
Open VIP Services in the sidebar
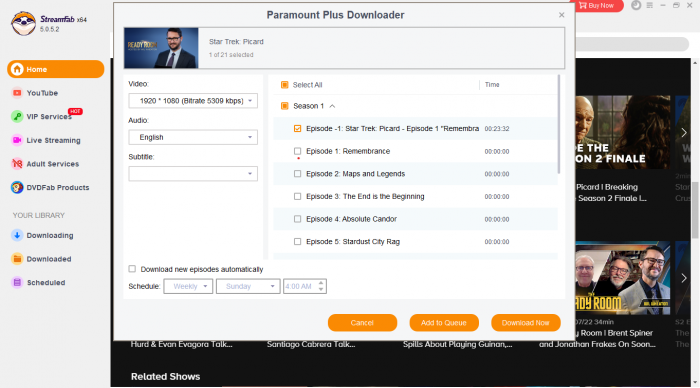click(49, 117)
